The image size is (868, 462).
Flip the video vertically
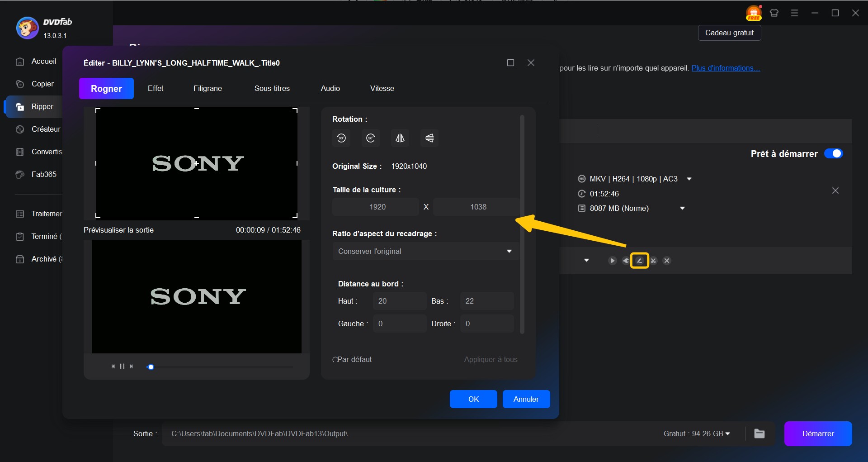point(429,138)
